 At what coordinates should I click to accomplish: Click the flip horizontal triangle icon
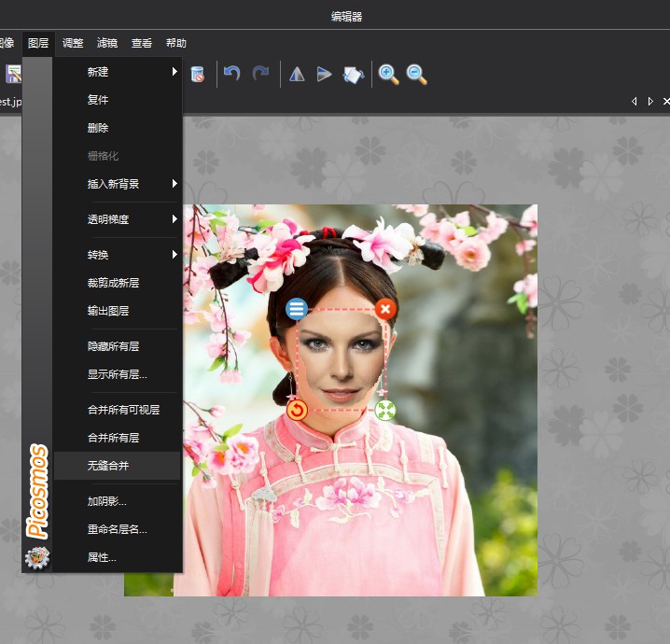[x=297, y=75]
